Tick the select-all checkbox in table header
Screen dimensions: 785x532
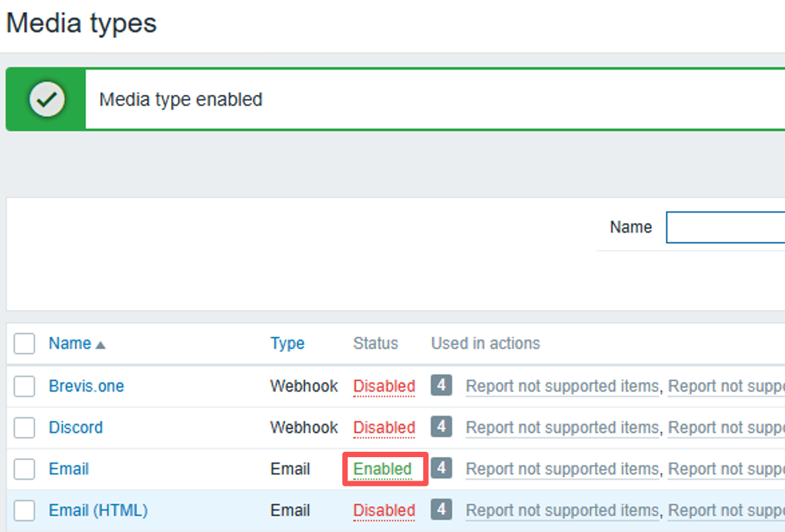tap(25, 344)
